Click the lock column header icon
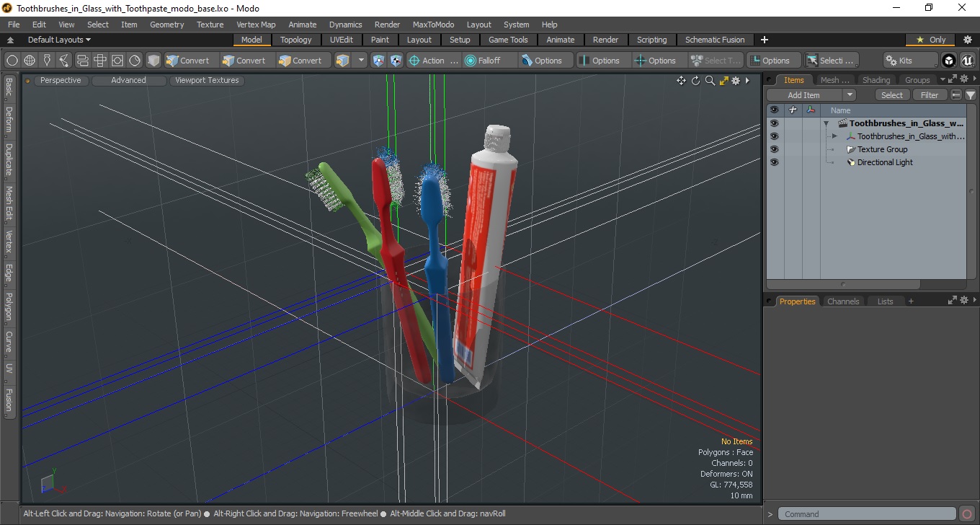The width and height of the screenshot is (980, 525). pyautogui.click(x=793, y=110)
